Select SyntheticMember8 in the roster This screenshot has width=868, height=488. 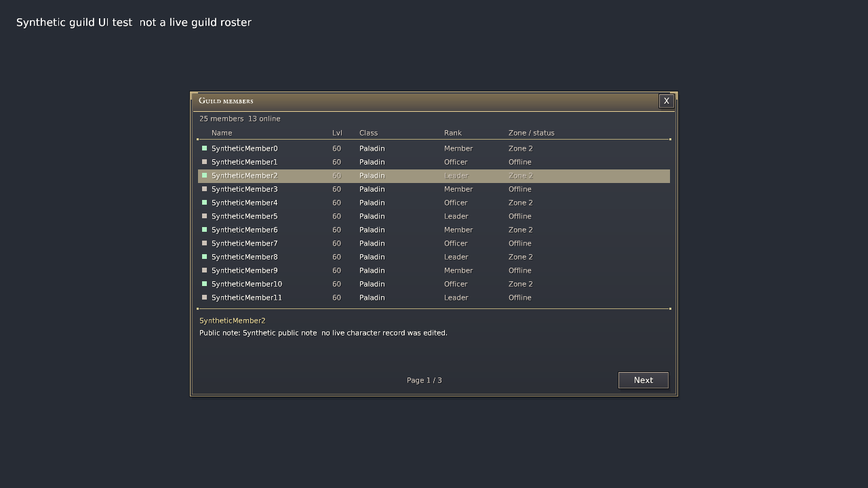[245, 257]
